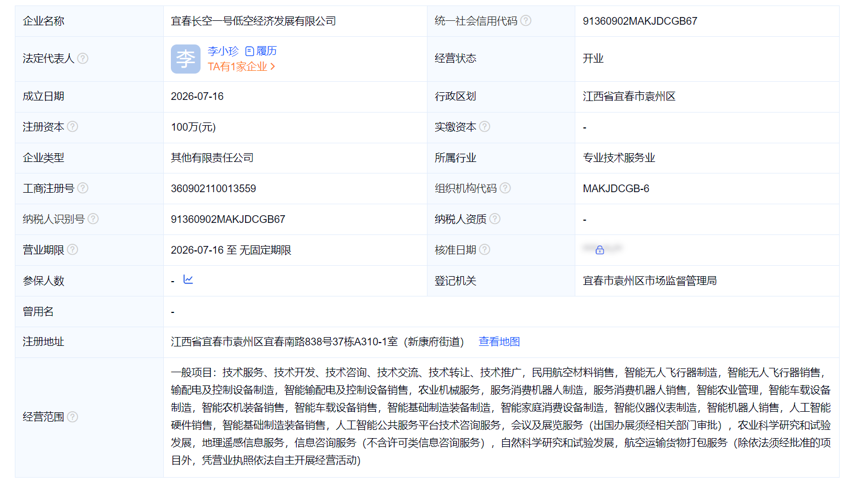Click the 行政区划 label cell
This screenshot has width=855, height=504.
tap(501, 97)
